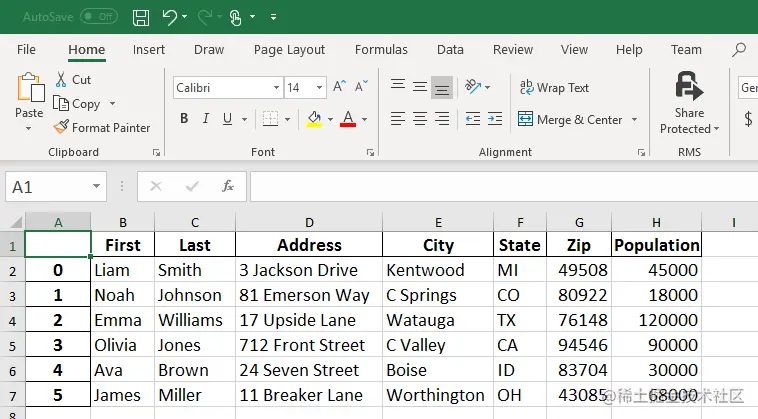The width and height of the screenshot is (758, 419).
Task: Toggle Wrap Text
Action: pos(554,87)
